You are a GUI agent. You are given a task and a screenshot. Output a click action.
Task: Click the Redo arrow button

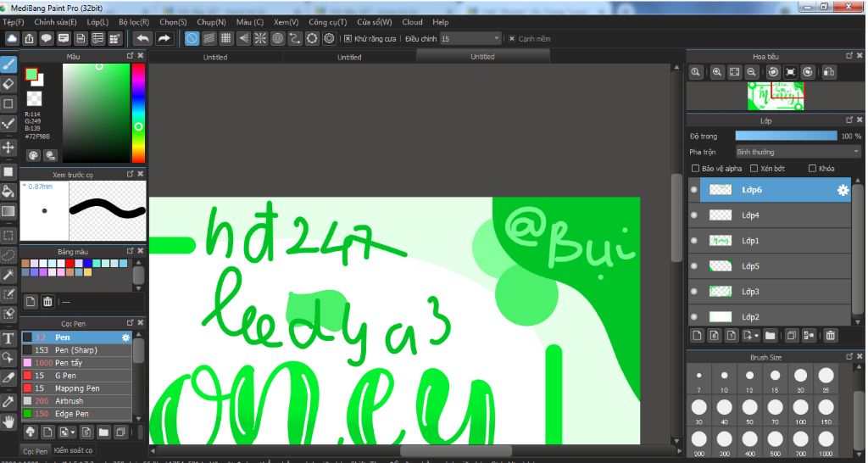click(164, 38)
